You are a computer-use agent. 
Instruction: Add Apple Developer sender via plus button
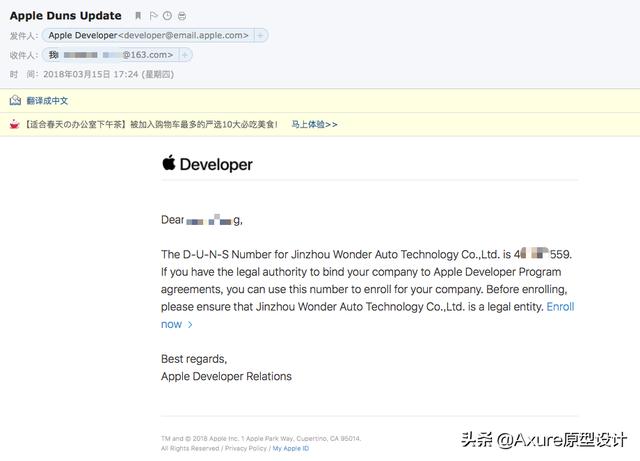(260, 36)
